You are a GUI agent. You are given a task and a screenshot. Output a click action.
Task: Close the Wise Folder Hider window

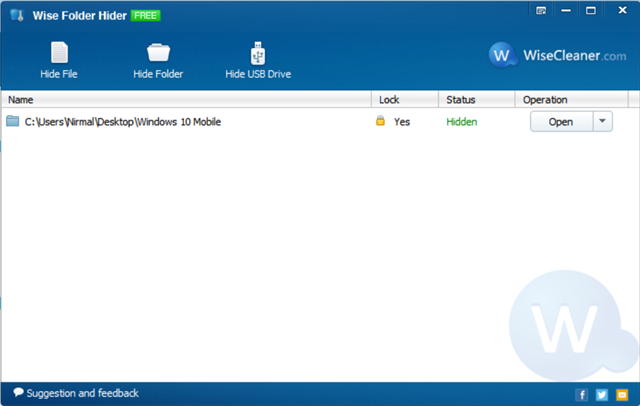click(x=622, y=10)
